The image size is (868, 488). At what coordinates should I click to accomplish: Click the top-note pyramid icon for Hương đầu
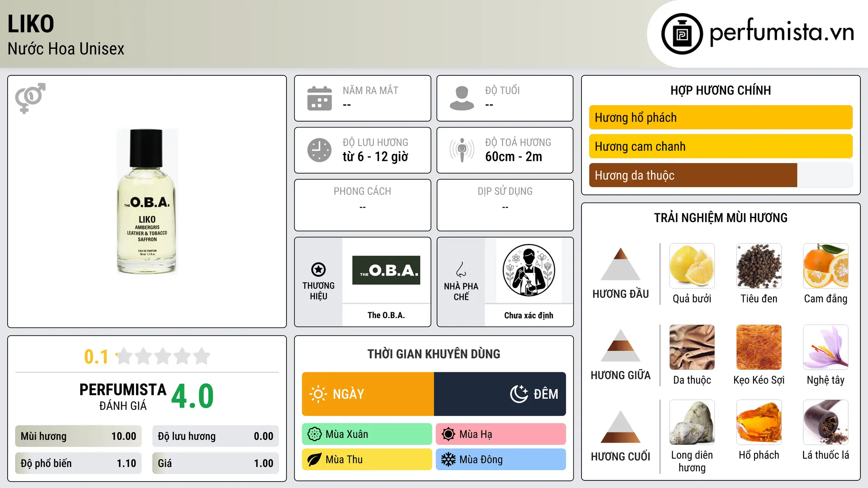click(620, 264)
